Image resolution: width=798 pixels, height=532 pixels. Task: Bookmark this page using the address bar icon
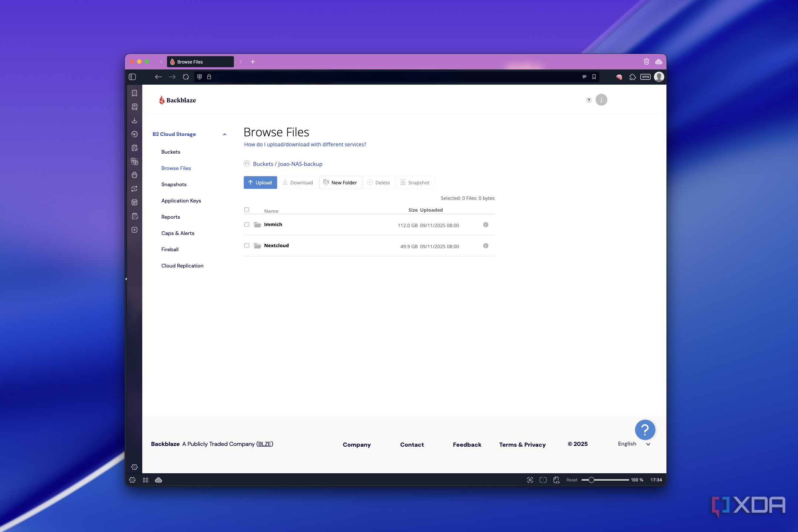594,77
